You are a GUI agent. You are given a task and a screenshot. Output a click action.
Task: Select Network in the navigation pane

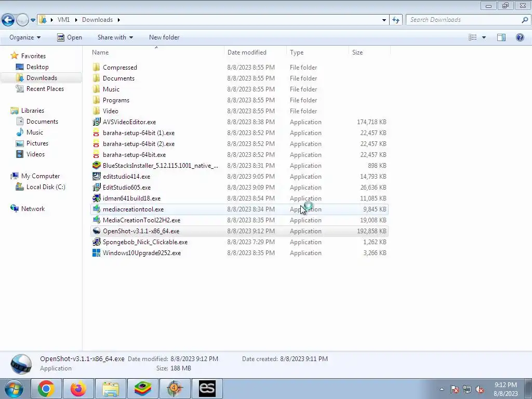click(33, 209)
